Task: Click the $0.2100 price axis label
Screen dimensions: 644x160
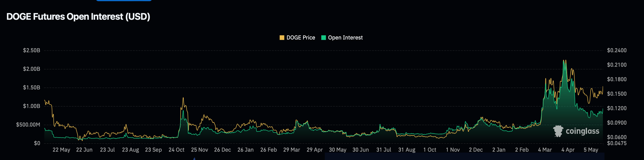Action: coord(617,65)
